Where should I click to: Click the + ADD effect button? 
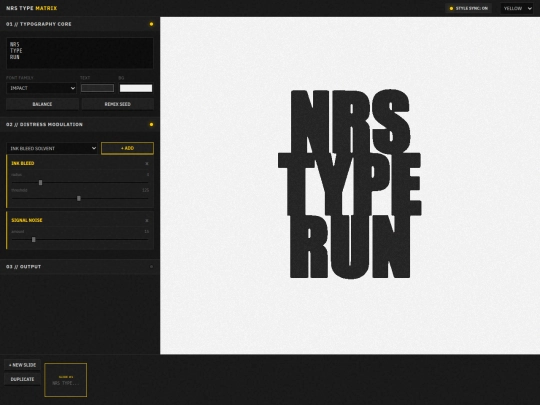pyautogui.click(x=127, y=148)
